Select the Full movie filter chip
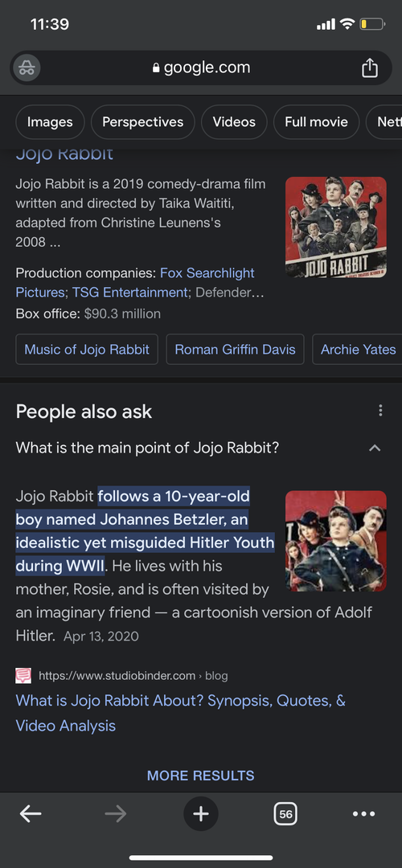Screen dimensions: 402x868 click(316, 122)
